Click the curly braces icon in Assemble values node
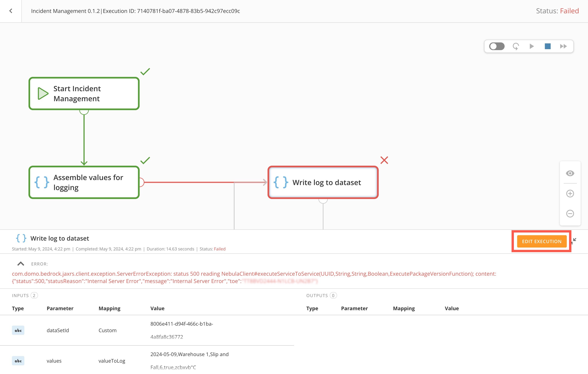This screenshot has width=588, height=374. [42, 182]
